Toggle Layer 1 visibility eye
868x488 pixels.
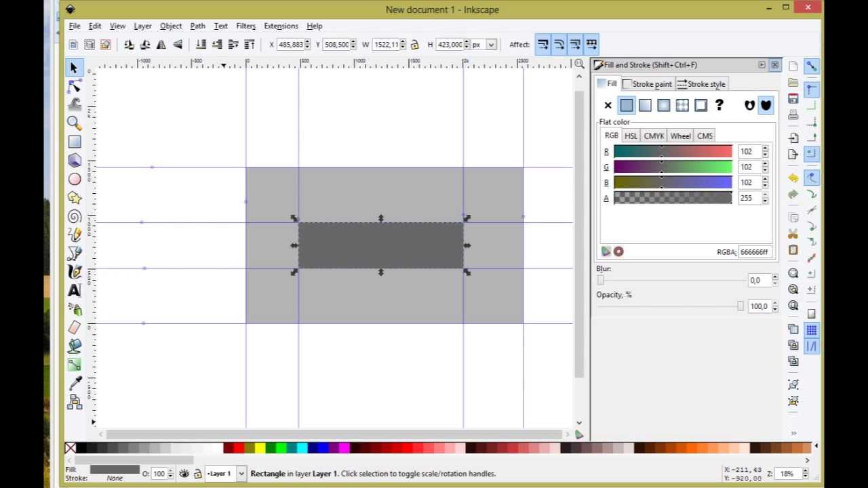point(184,474)
